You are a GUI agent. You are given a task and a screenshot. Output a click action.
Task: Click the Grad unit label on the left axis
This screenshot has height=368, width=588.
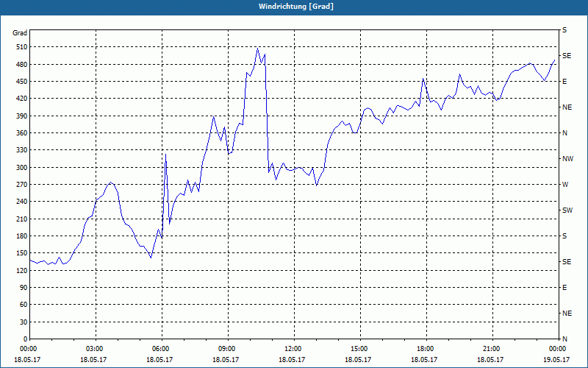(x=20, y=33)
